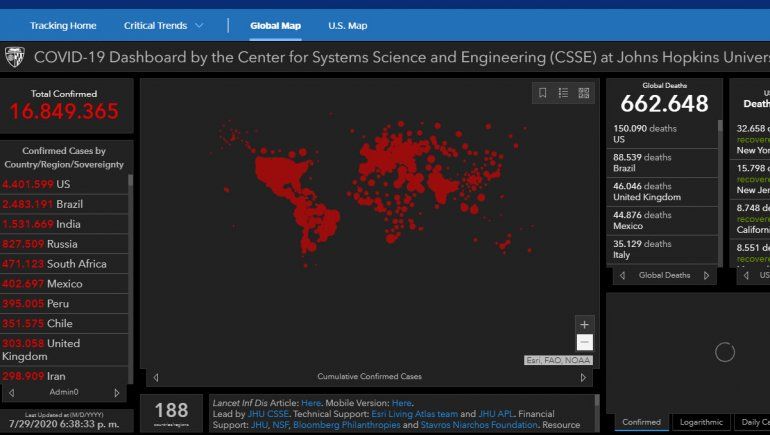
Task: Open the basemap gallery grid icon
Action: [584, 93]
